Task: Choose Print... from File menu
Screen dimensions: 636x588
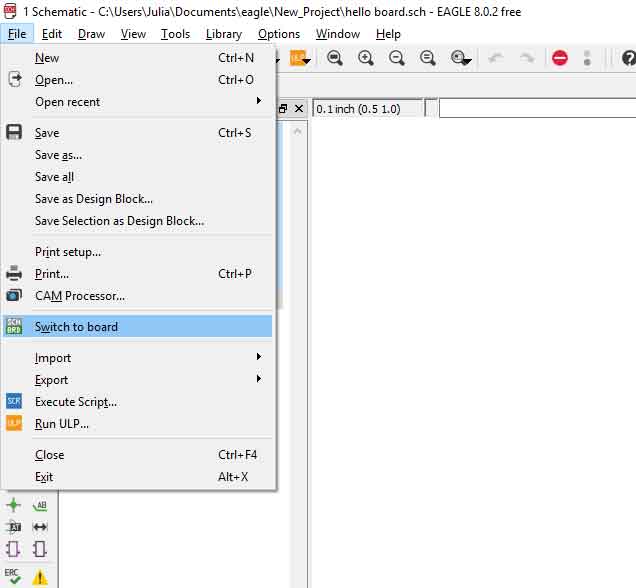Action: [138, 274]
